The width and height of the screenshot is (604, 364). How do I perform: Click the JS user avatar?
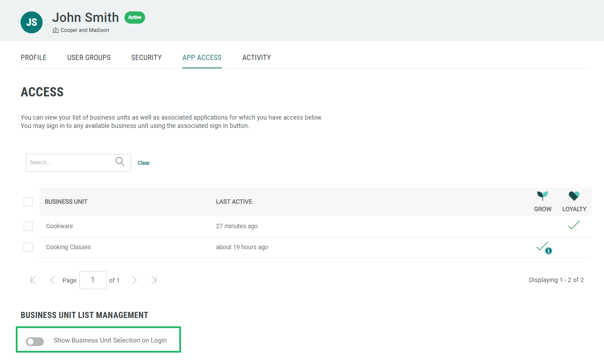point(32,22)
